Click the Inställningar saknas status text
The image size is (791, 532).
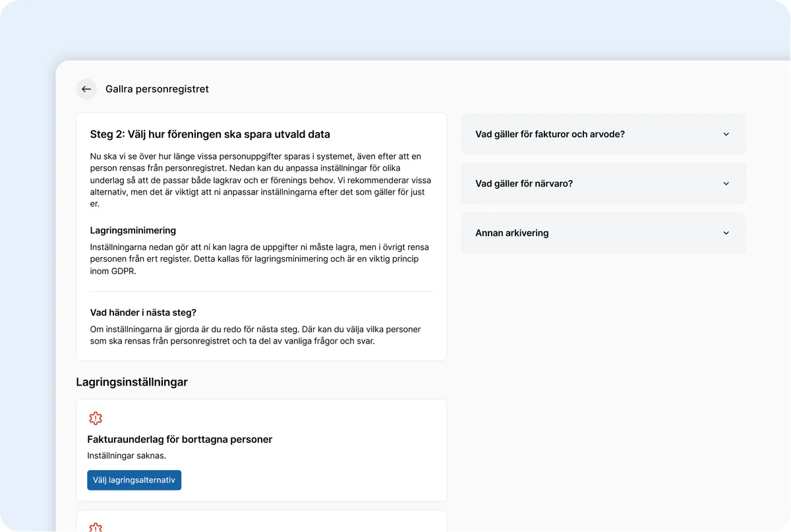click(127, 456)
